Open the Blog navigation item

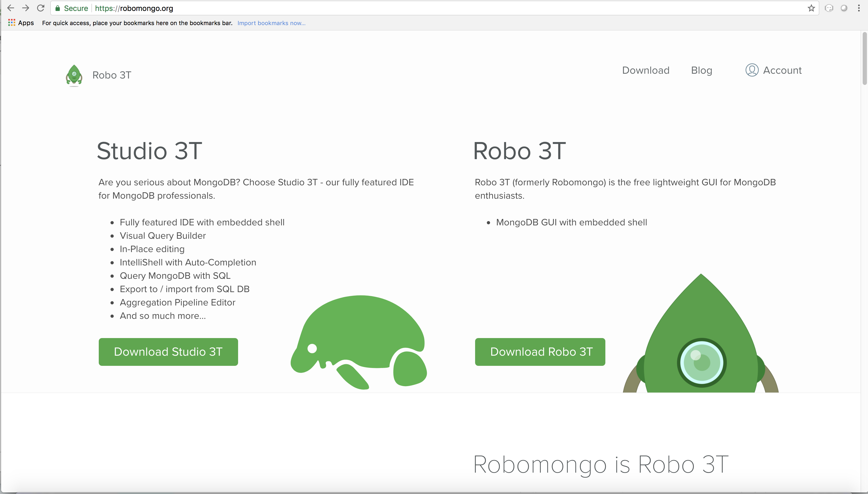pos(701,70)
